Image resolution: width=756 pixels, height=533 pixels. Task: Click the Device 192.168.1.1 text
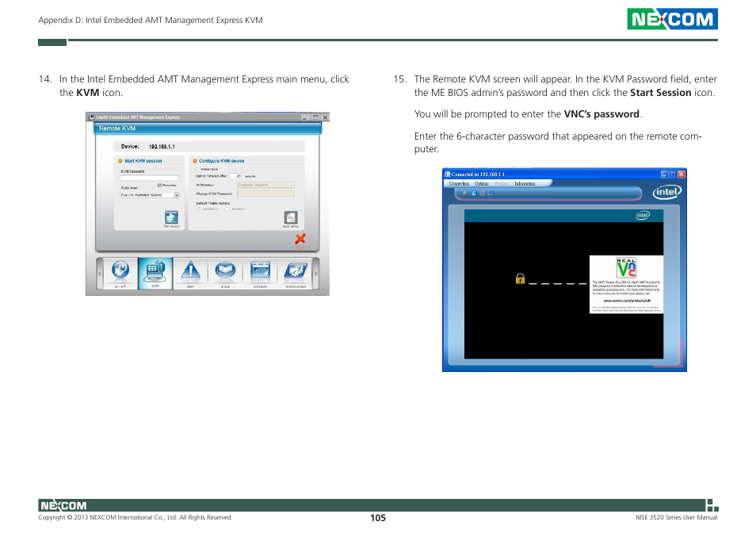[x=148, y=147]
